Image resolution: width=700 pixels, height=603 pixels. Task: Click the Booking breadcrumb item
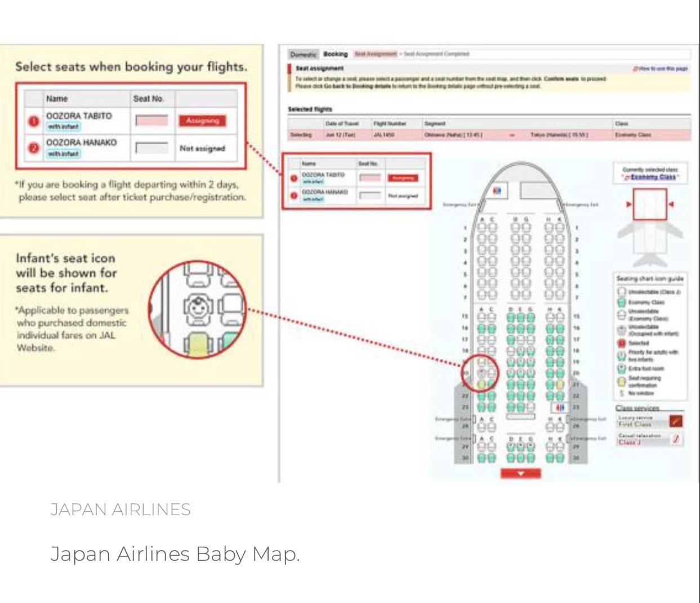pos(335,54)
